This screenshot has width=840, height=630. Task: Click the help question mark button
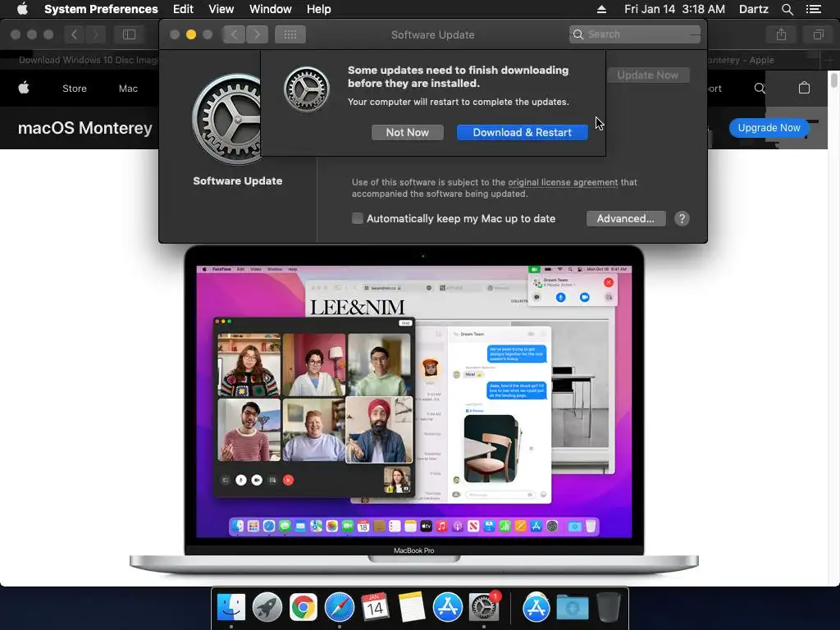(682, 218)
